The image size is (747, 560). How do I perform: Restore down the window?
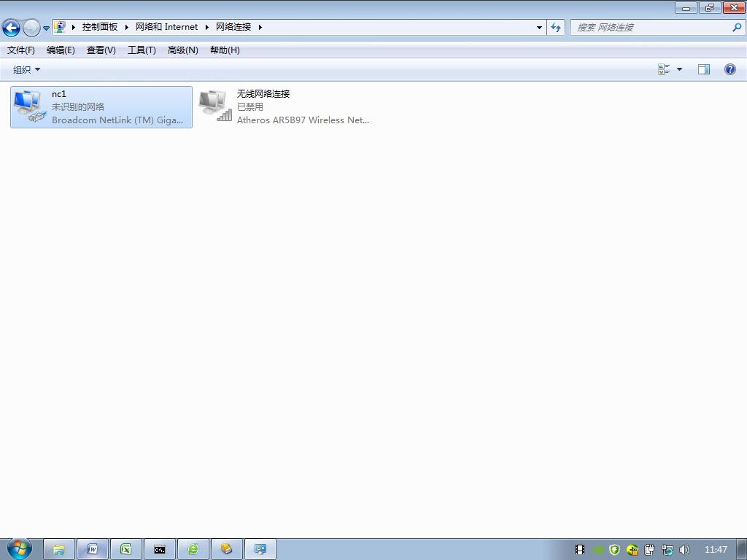coord(710,7)
